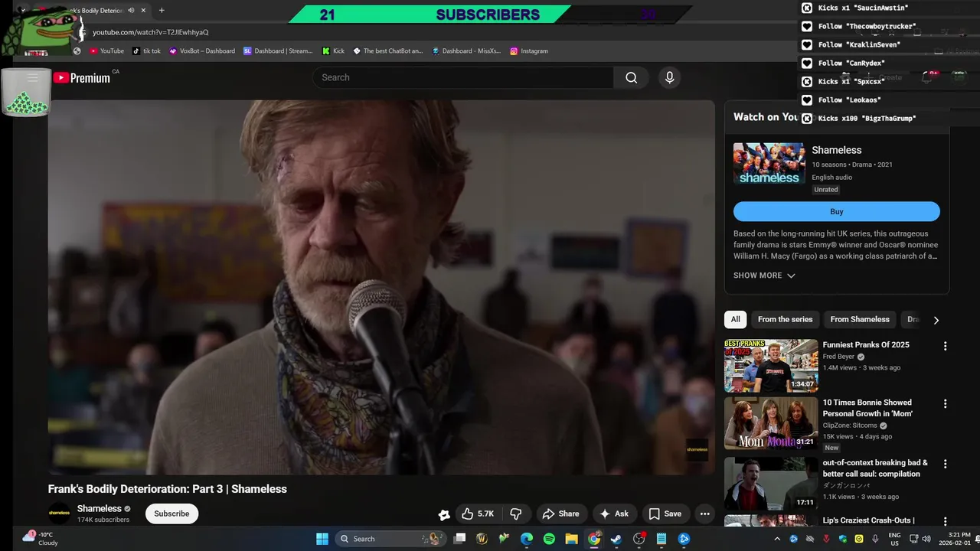The image size is (980, 551).
Task: Open Microsoft Edge from the taskbar
Action: (x=527, y=539)
